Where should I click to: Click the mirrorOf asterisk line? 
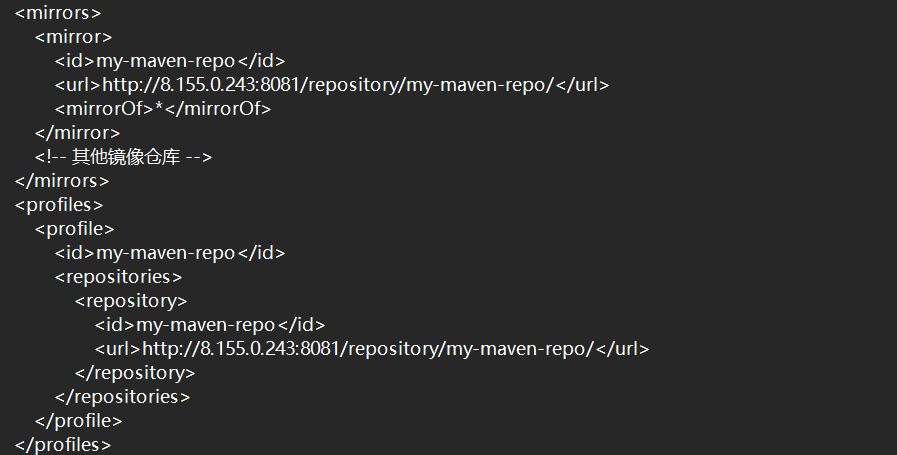click(x=163, y=109)
